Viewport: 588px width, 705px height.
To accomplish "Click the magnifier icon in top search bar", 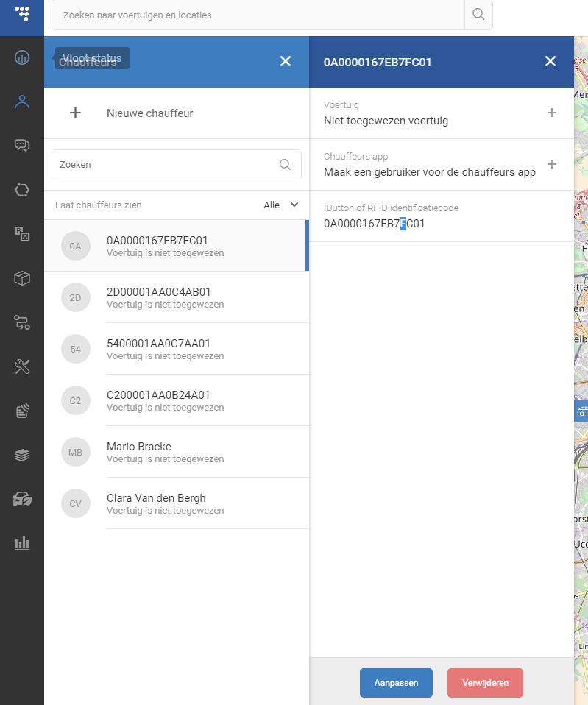I will [478, 15].
